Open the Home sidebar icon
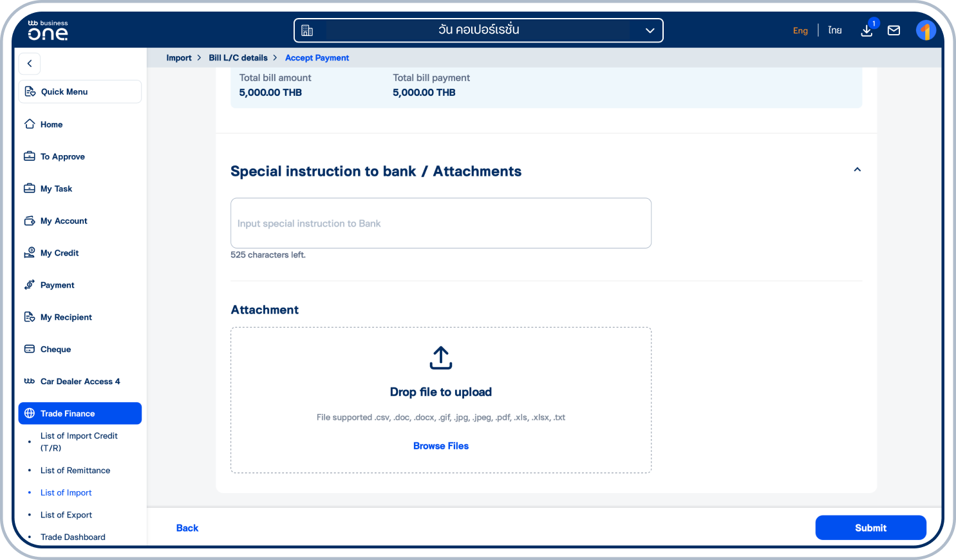This screenshot has height=560, width=956. (x=30, y=124)
